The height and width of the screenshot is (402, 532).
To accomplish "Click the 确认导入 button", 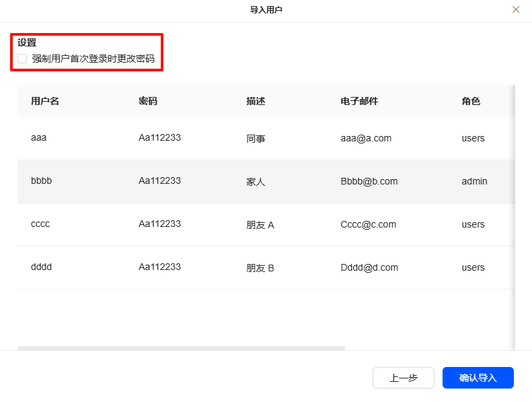I will (x=478, y=378).
